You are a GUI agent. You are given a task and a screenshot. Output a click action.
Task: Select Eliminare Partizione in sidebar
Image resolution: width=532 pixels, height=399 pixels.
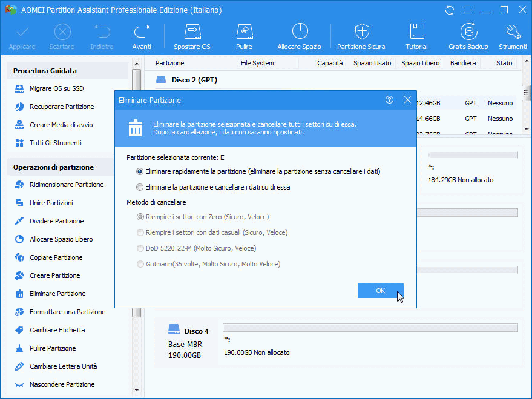coord(50,294)
